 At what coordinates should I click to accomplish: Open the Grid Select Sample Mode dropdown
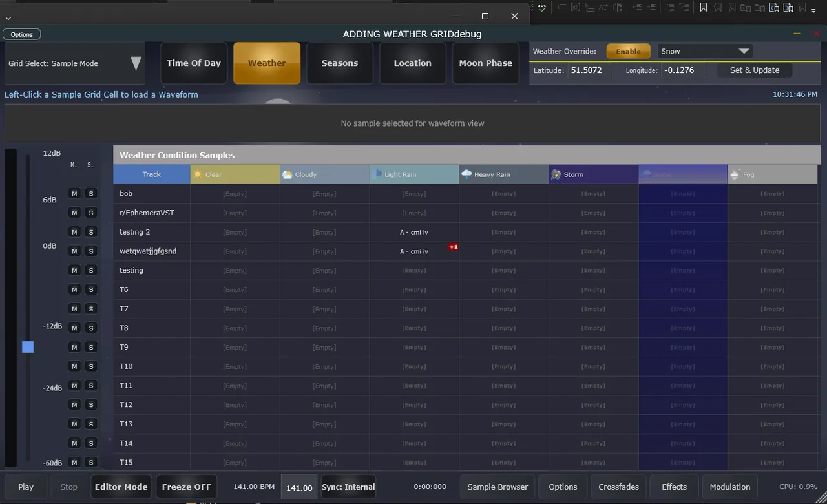pyautogui.click(x=136, y=63)
